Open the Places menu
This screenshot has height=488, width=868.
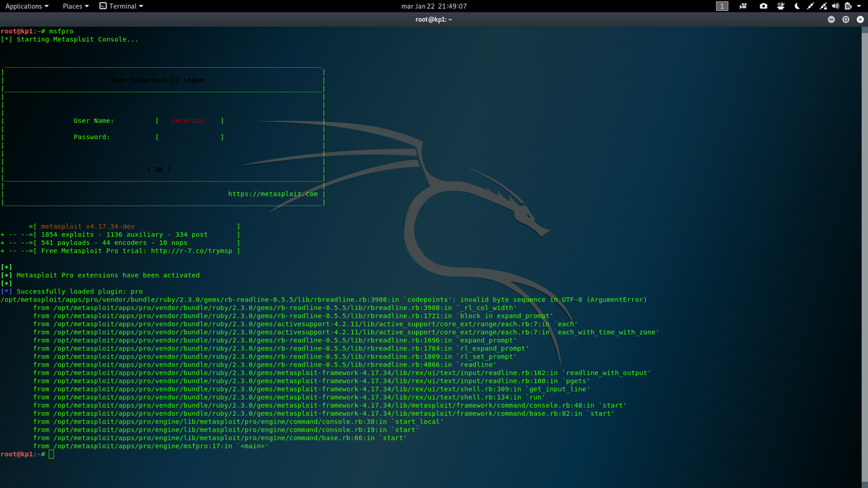(75, 6)
